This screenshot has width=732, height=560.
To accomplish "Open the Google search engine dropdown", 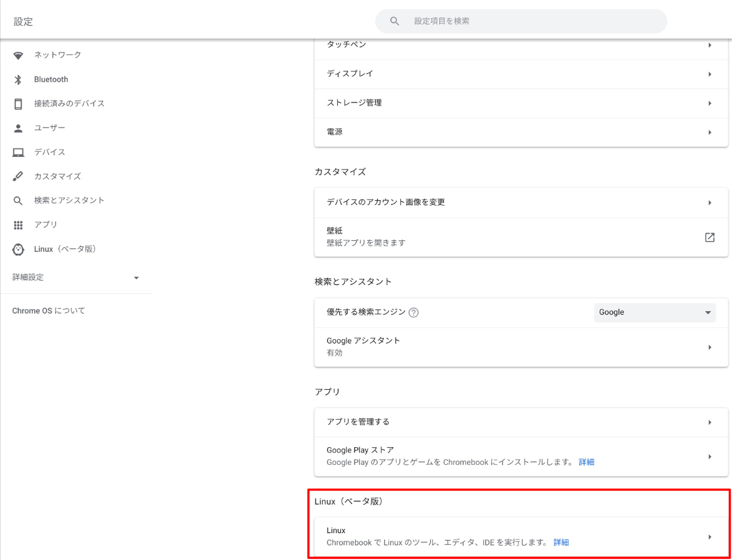I will pyautogui.click(x=655, y=312).
